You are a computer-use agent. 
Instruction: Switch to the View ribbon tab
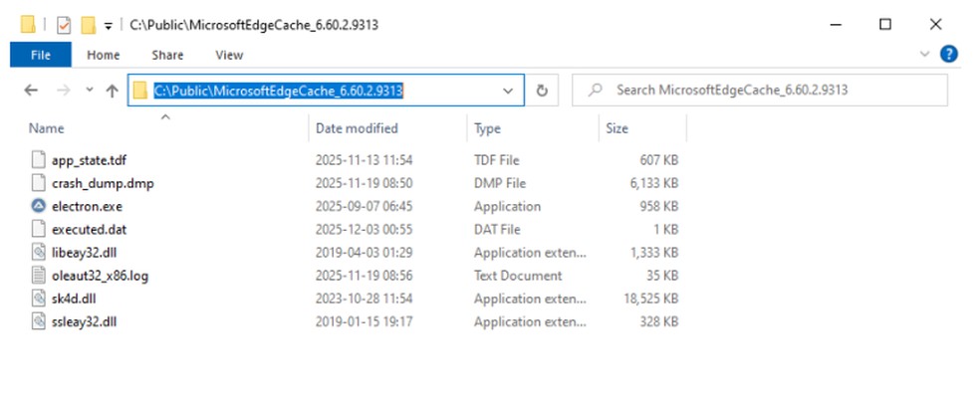click(229, 55)
